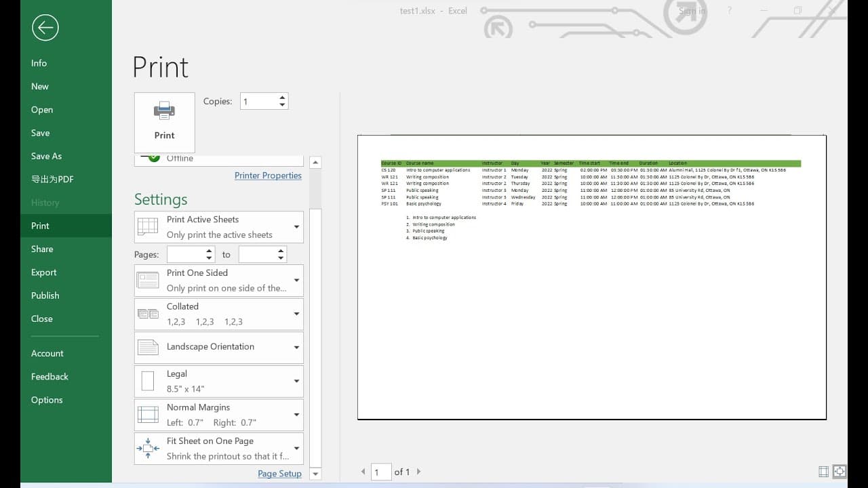Click the help question mark icon

coord(730,11)
